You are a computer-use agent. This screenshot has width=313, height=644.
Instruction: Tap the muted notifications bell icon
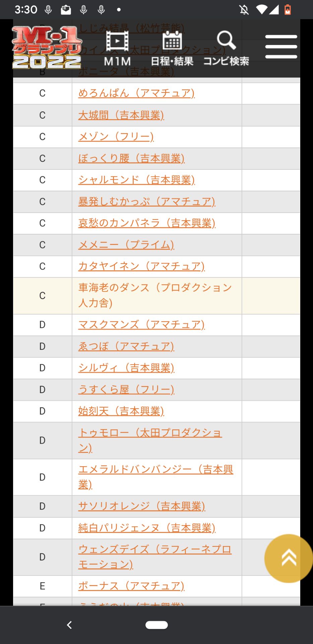pyautogui.click(x=244, y=10)
